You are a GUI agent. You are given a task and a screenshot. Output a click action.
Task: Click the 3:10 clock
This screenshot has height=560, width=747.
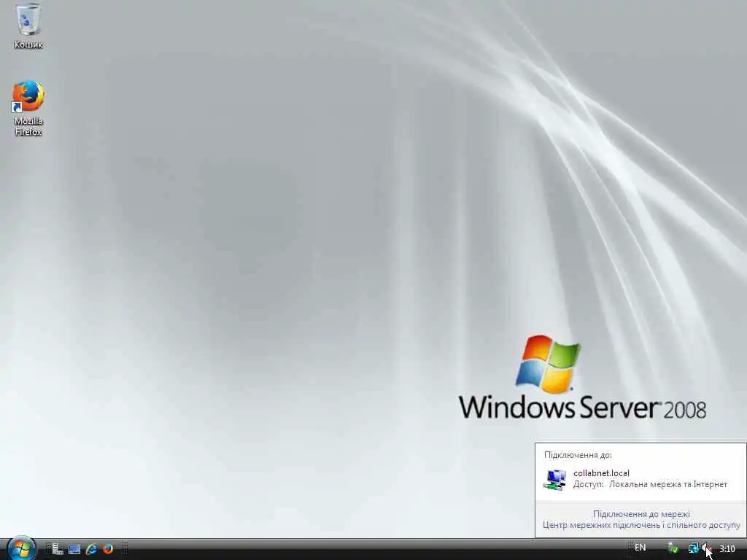pos(727,549)
